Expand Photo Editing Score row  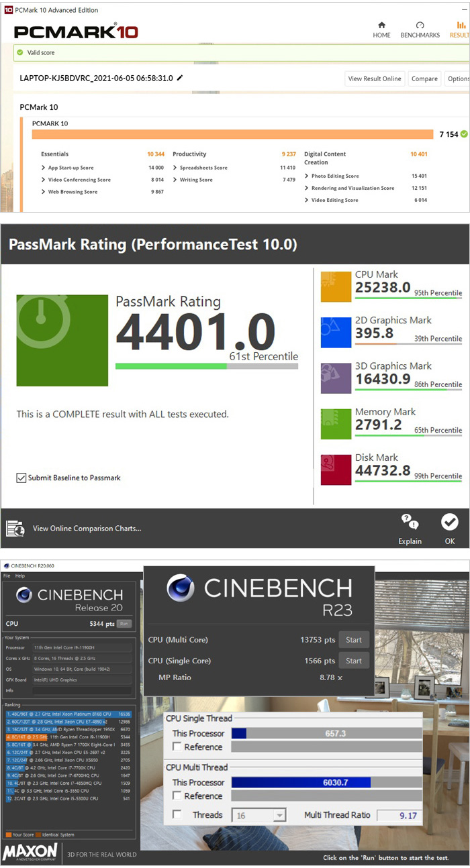[x=306, y=176]
